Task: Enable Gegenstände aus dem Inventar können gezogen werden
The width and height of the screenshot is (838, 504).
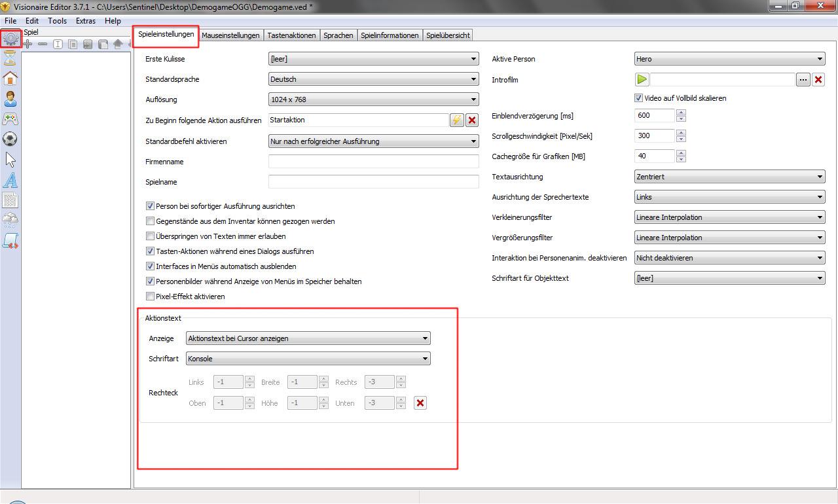Action: pyautogui.click(x=151, y=221)
